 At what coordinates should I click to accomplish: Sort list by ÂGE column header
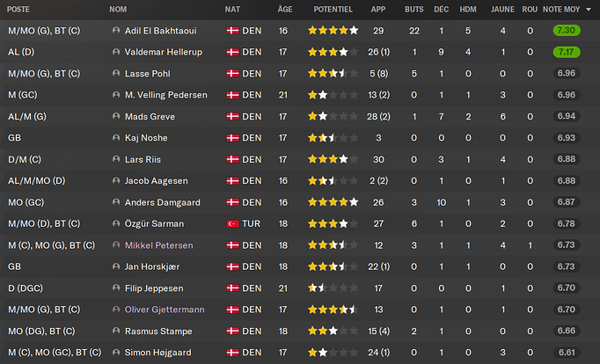[x=285, y=9]
